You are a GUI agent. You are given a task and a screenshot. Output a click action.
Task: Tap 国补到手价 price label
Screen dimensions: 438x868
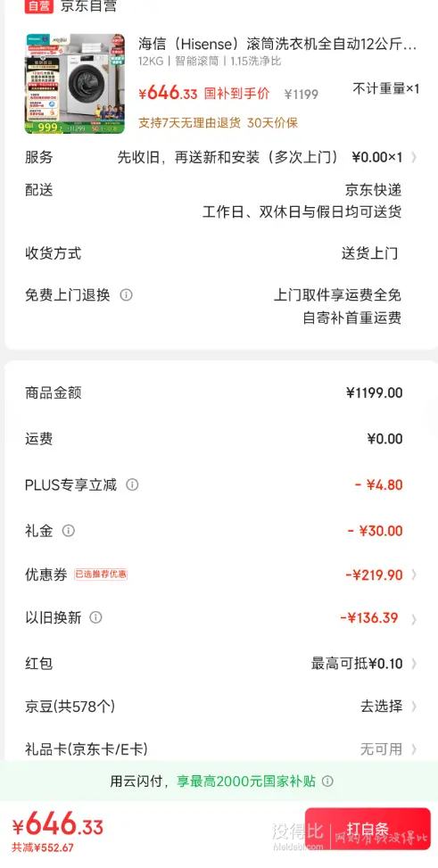click(x=237, y=94)
